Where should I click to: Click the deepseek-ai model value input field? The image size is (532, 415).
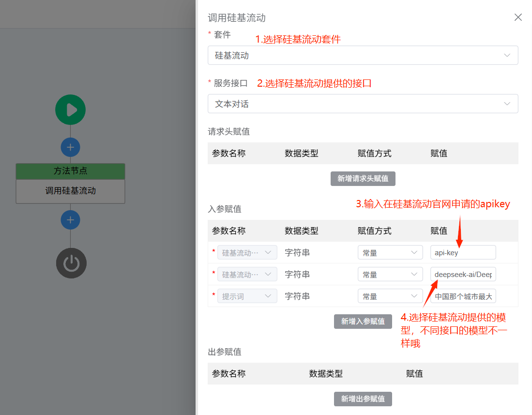pyautogui.click(x=463, y=274)
